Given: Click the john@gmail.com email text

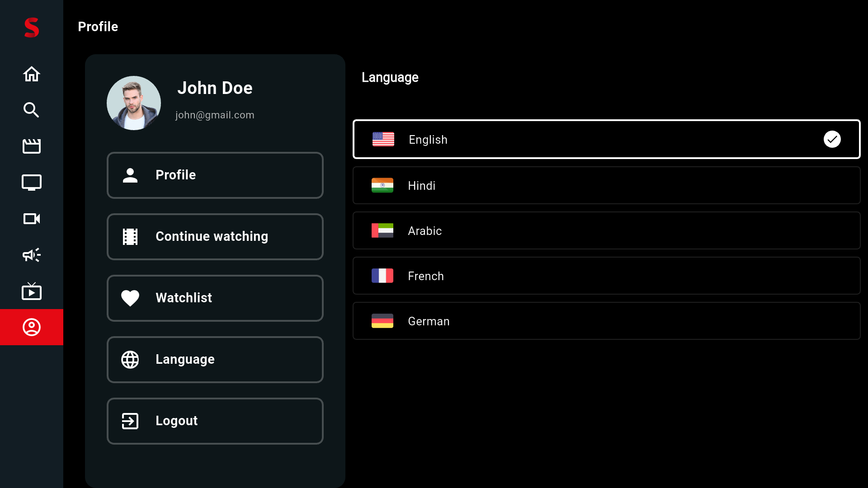Looking at the screenshot, I should pyautogui.click(x=214, y=115).
